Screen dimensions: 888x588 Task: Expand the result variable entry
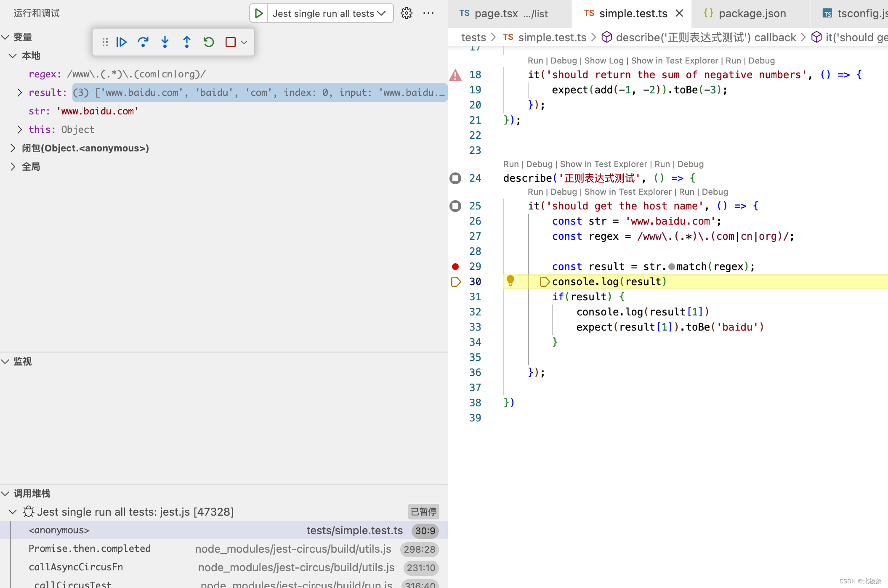coord(19,93)
